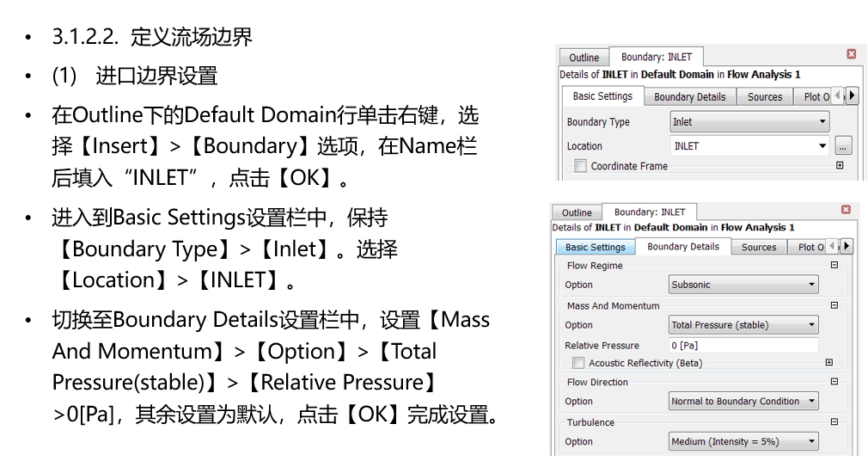Open the Turbulence Medium Intensity dropdown
This screenshot has height=467, width=868.
(743, 441)
